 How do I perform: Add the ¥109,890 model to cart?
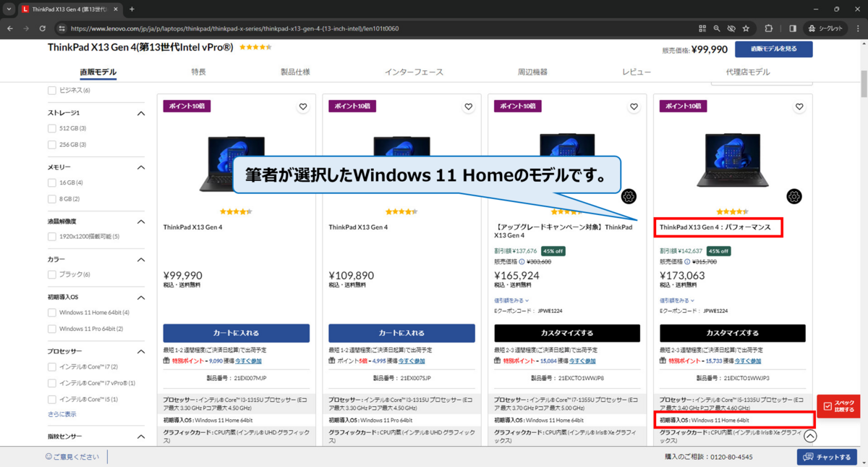click(x=401, y=333)
